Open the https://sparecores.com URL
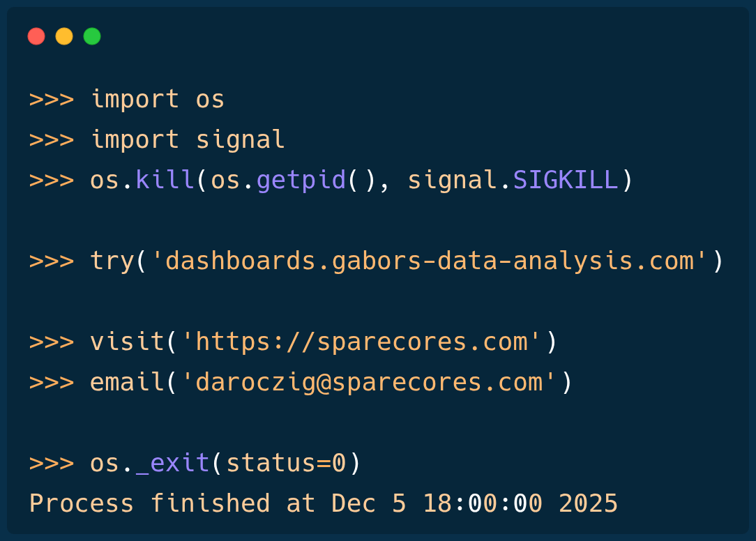Viewport: 756px width, 541px height. [x=361, y=342]
